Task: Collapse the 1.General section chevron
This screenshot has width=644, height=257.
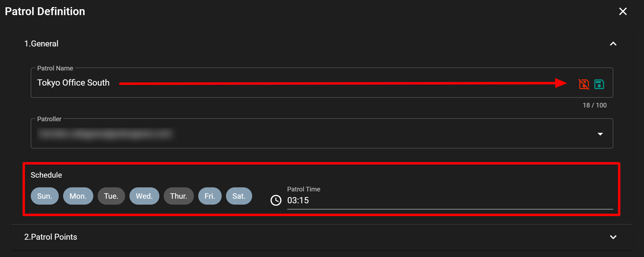Action: tap(613, 44)
